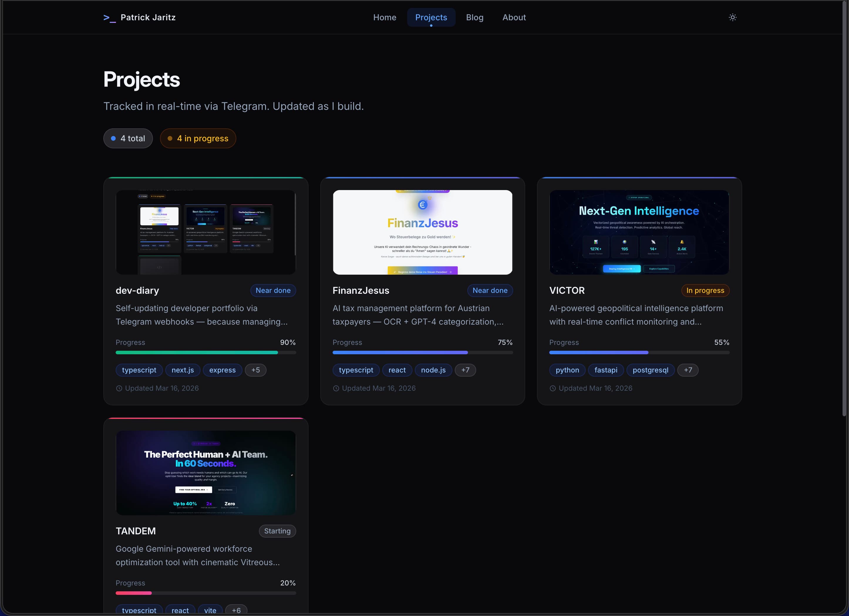Expand the +5 tag list on dev-diary
Viewport: 849px width, 616px height.
[256, 370]
